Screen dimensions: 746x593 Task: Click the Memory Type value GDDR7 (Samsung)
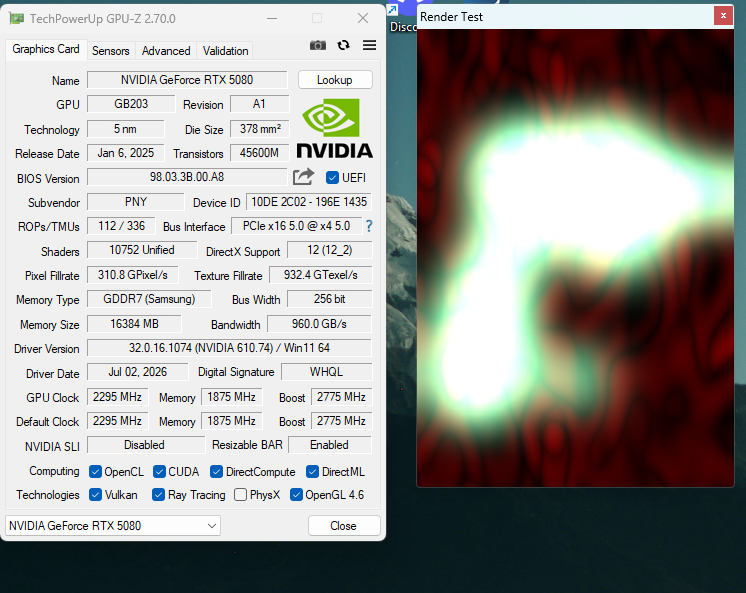(149, 299)
